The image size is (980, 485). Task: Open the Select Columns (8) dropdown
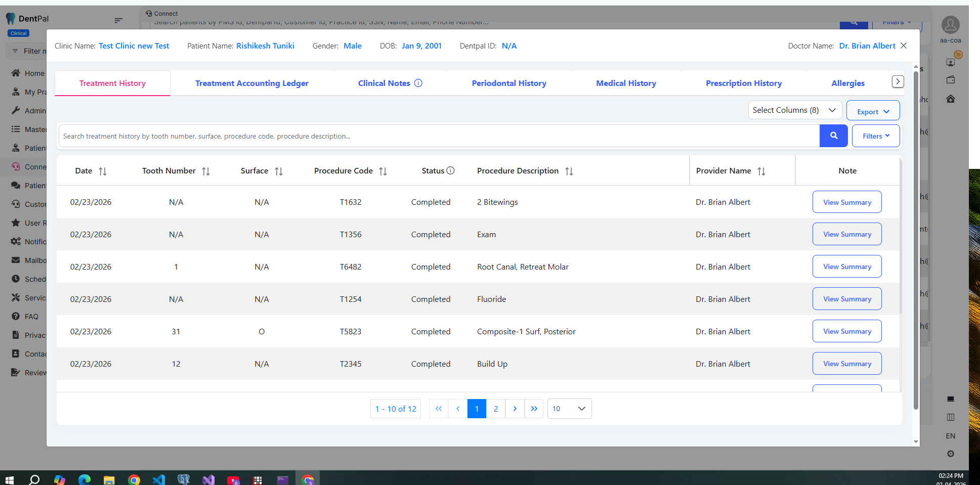pyautogui.click(x=794, y=110)
